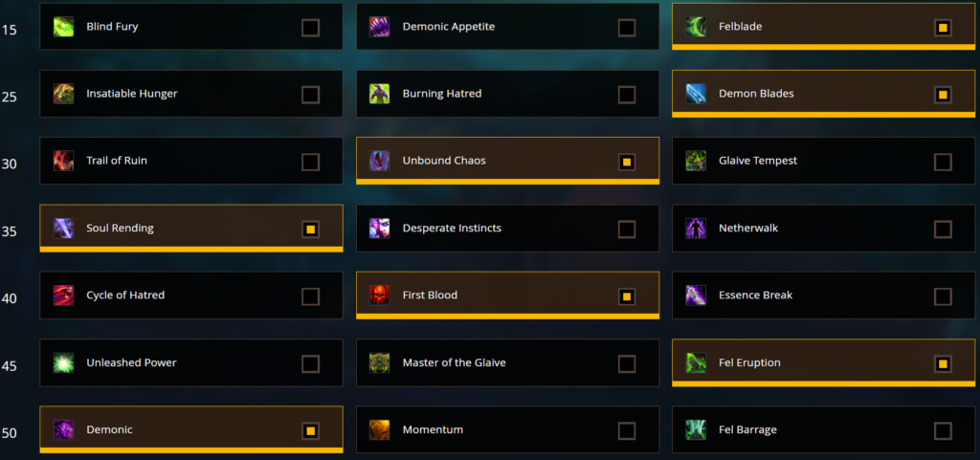This screenshot has height=460, width=980.
Task: Uncheck the Demon Blades checkbox
Action: pyautogui.click(x=943, y=95)
